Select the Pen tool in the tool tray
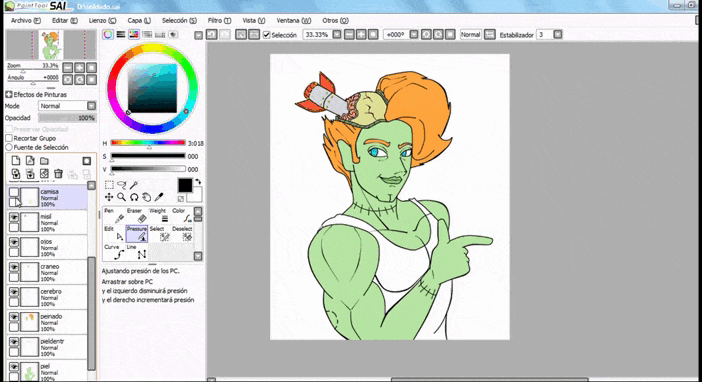702x382 pixels. 114,215
